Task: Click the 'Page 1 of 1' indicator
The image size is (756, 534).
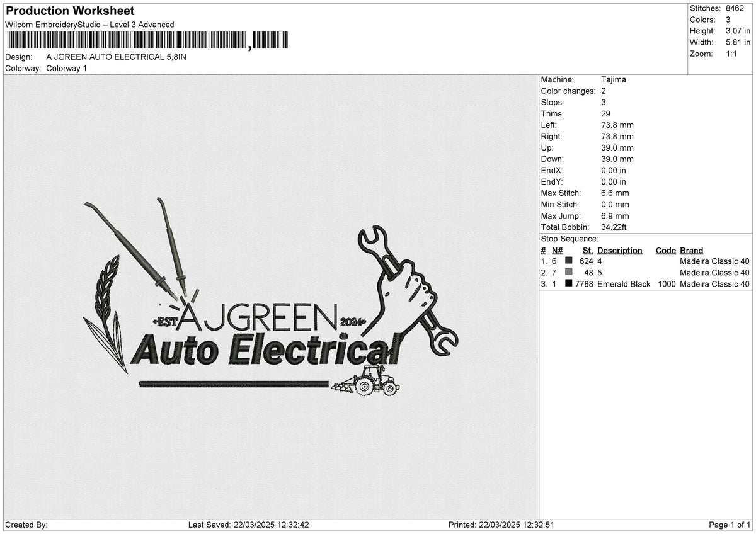Action: click(730, 525)
